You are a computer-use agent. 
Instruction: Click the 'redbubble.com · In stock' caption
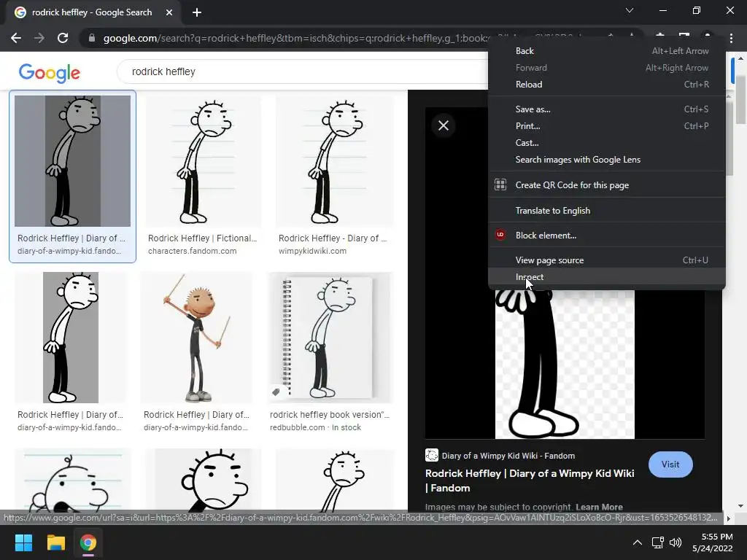click(315, 427)
